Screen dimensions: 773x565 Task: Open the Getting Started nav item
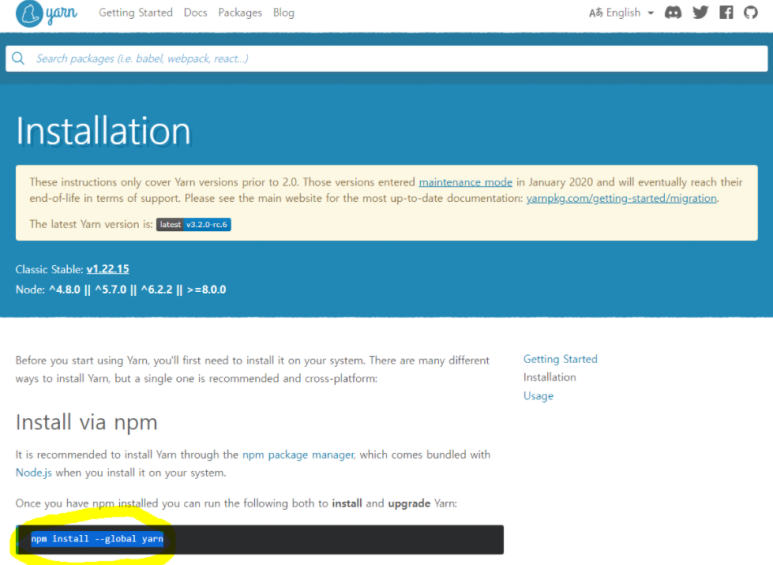[x=136, y=13]
